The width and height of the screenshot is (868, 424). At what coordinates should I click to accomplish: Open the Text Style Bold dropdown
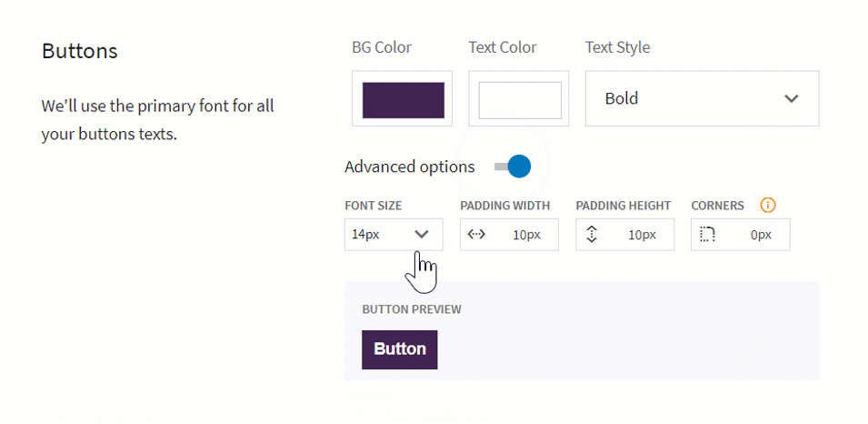click(x=702, y=98)
